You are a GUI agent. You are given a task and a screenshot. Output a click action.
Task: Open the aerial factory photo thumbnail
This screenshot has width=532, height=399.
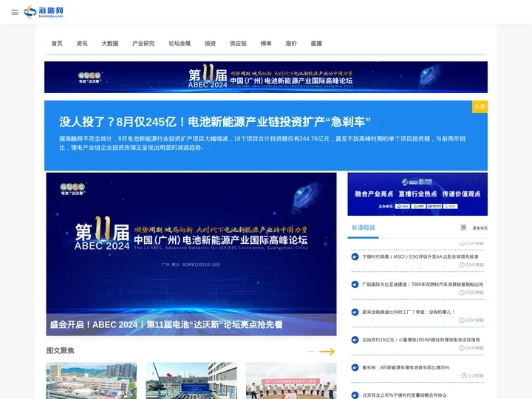click(x=92, y=381)
